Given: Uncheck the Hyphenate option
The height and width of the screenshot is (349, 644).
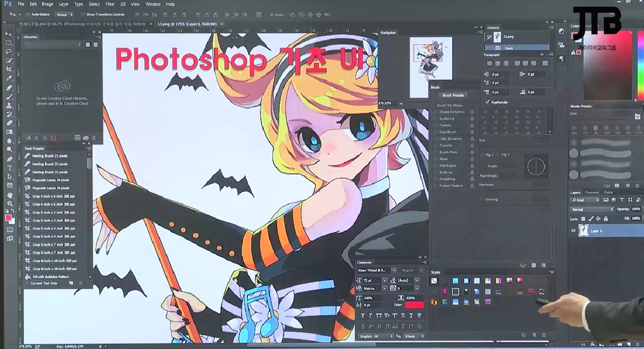Looking at the screenshot, I should (x=487, y=102).
